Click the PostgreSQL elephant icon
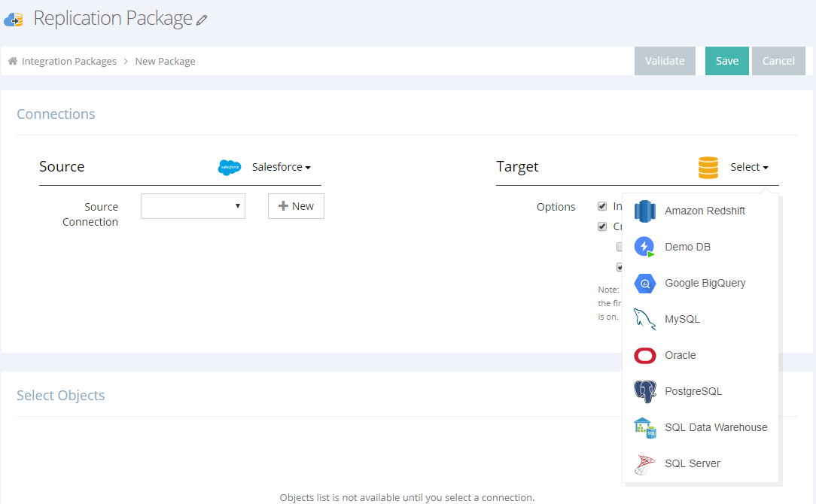Screen dimensions: 816x504 (x=645, y=391)
